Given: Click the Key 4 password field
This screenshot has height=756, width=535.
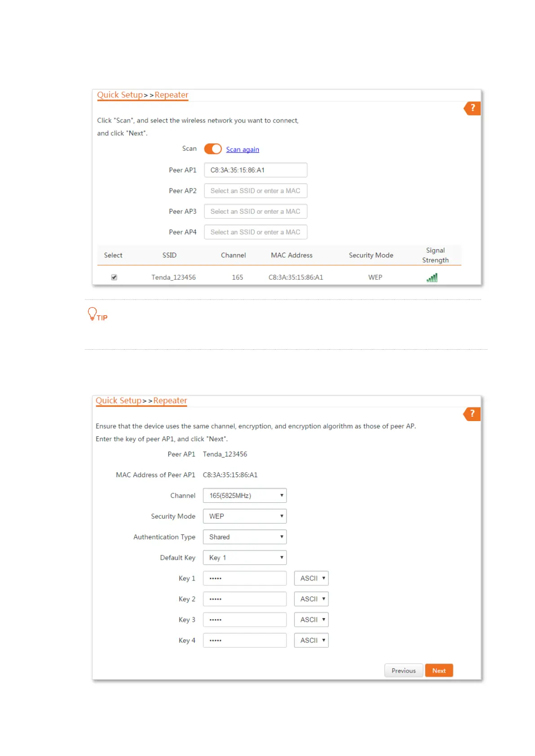Looking at the screenshot, I should point(245,640).
